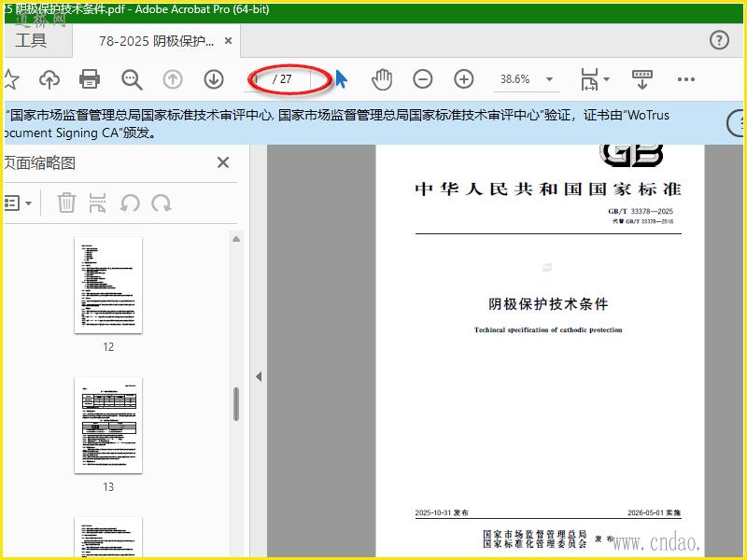Click the 38.6% zoom value field
747x560 pixels.
pos(517,79)
